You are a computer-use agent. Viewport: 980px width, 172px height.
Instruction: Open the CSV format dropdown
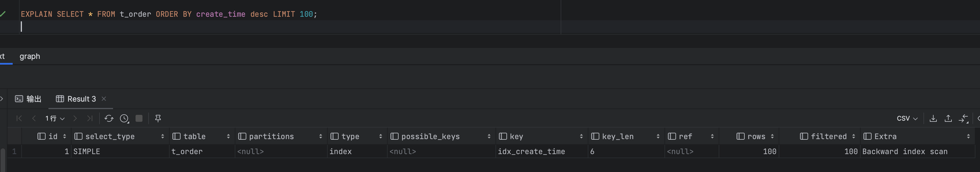pyautogui.click(x=907, y=118)
